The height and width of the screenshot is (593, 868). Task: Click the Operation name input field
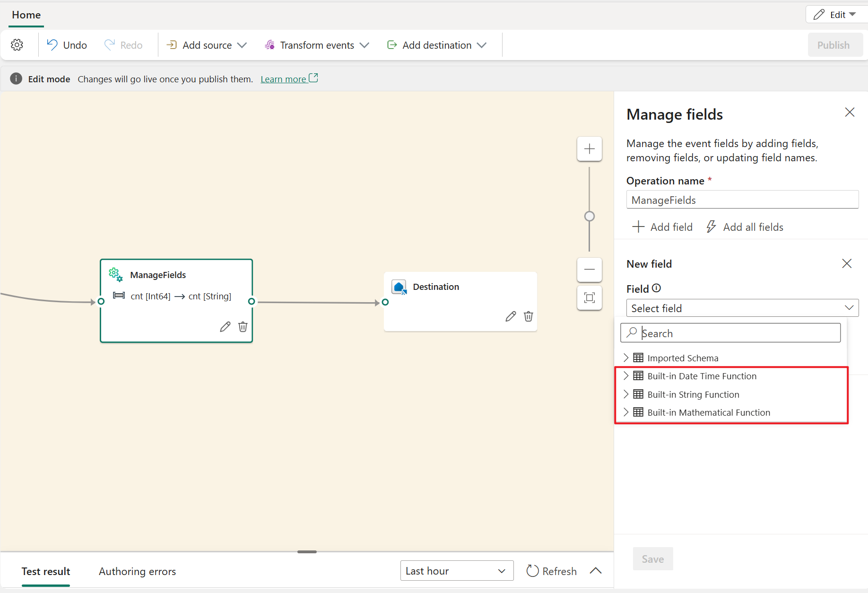pyautogui.click(x=742, y=200)
